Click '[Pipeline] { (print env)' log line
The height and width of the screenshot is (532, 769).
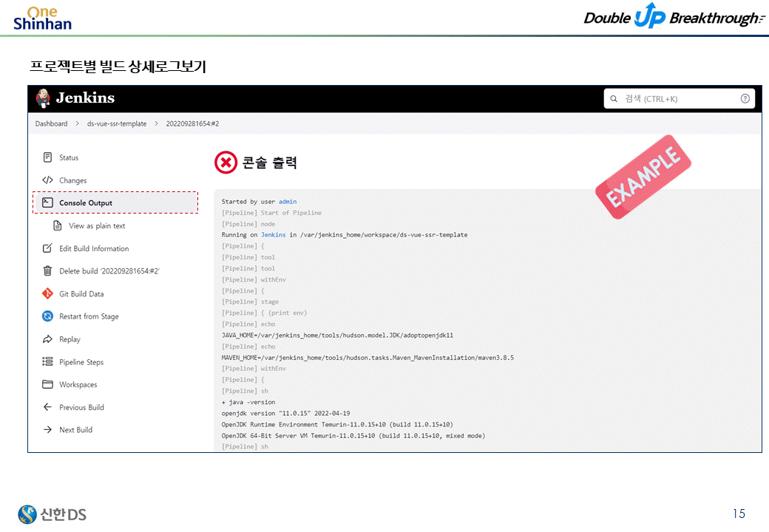(264, 313)
